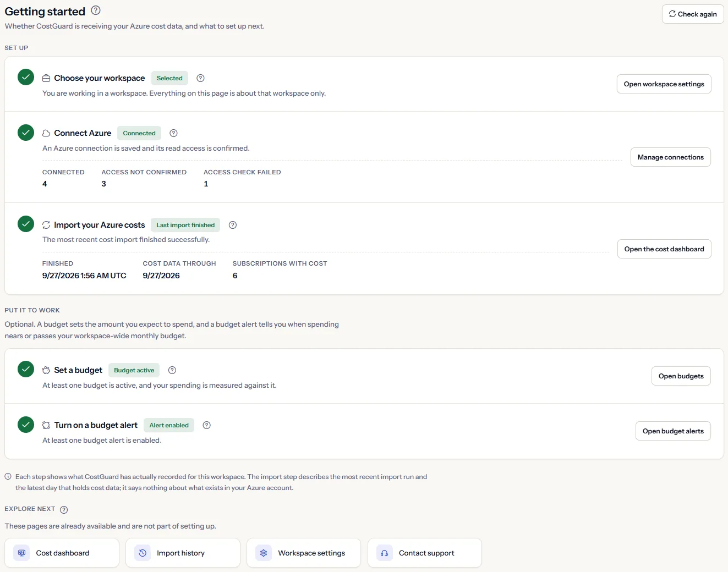The width and height of the screenshot is (728, 572).
Task: Open help for Choose your workspace
Action: point(201,78)
